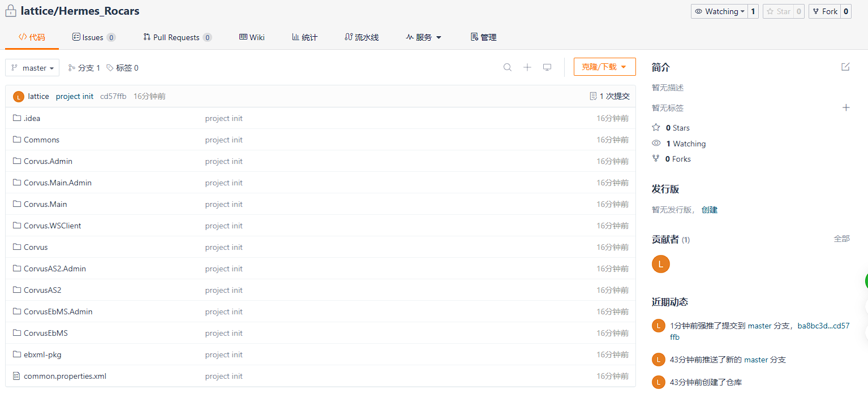Click the commit hash cd57ffb
Viewport: 868px width, 398px height.
(x=113, y=96)
